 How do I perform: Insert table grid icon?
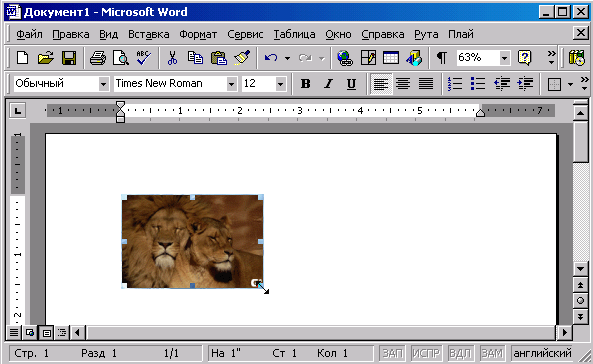(391, 58)
